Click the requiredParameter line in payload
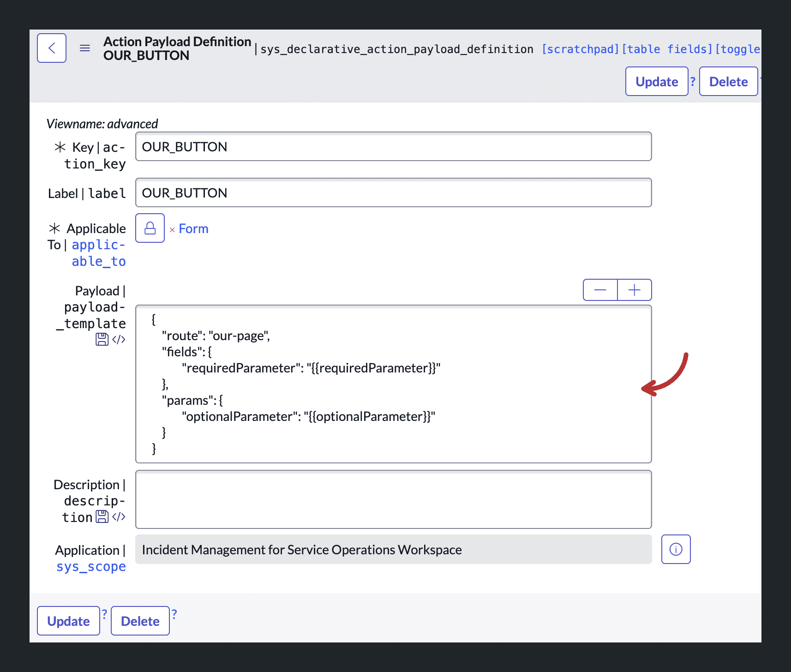The width and height of the screenshot is (791, 672). [311, 368]
